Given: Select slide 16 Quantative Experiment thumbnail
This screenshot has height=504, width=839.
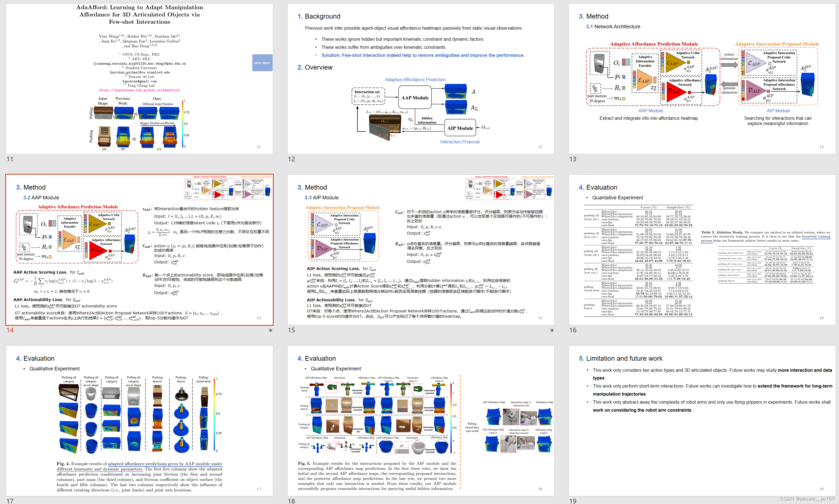Looking at the screenshot, I should 702,250.
